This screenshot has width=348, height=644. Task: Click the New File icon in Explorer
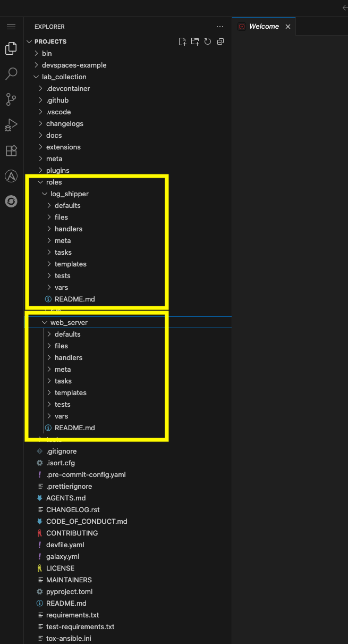tap(182, 41)
